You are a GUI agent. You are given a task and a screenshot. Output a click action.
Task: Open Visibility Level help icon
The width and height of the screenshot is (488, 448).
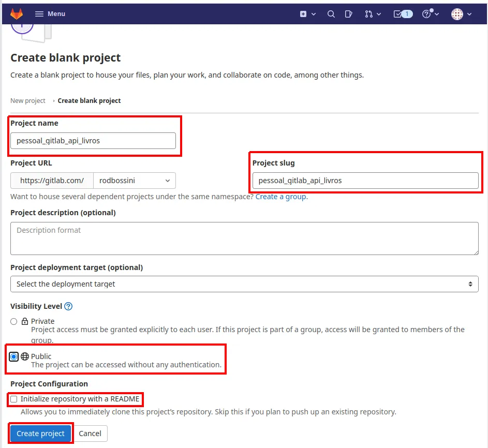pyautogui.click(x=68, y=306)
